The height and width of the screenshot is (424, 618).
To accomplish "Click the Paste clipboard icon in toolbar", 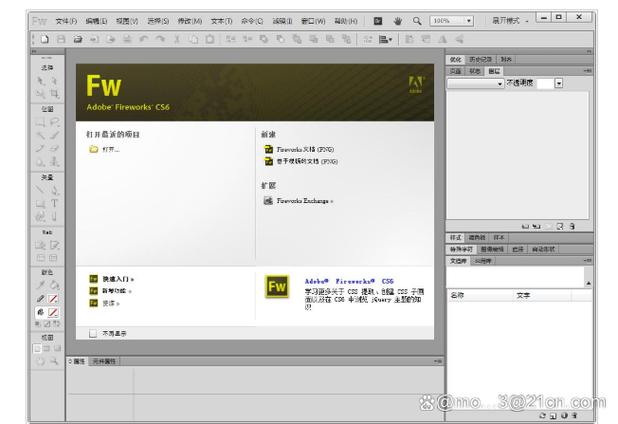I will (x=210, y=39).
